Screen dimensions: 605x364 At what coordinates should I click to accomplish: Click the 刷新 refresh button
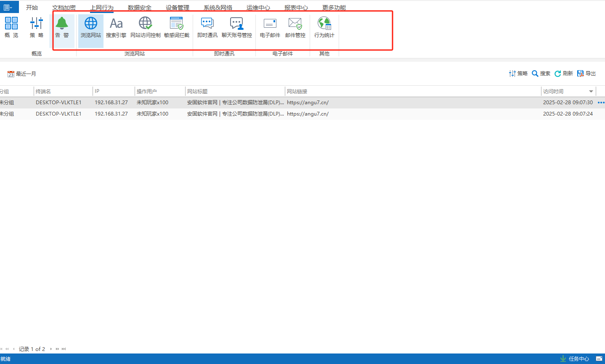click(x=564, y=74)
